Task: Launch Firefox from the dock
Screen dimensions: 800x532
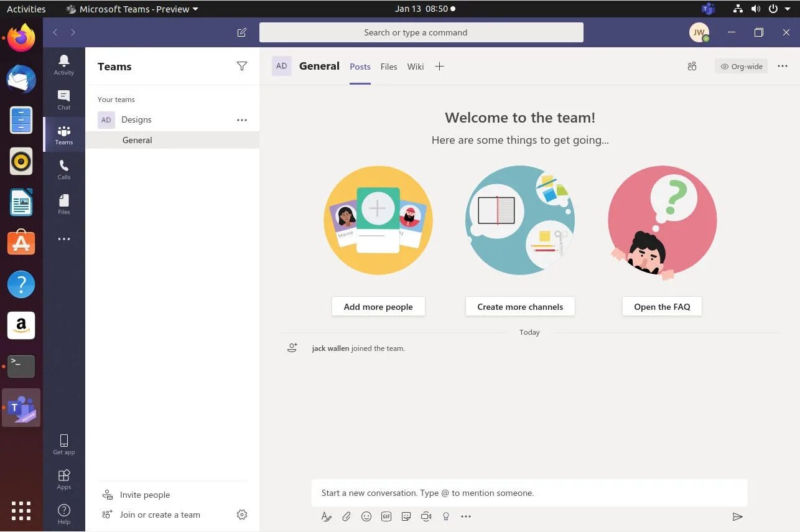Action: pyautogui.click(x=21, y=38)
